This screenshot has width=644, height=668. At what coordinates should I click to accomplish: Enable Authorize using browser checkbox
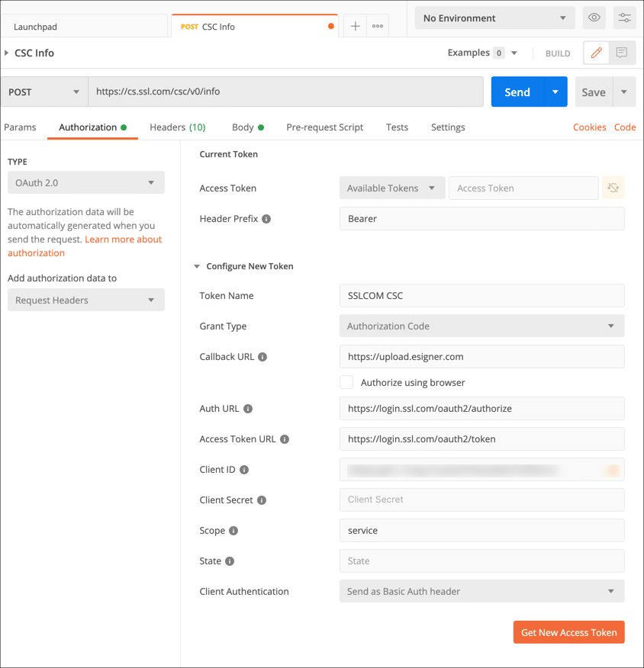click(x=346, y=383)
